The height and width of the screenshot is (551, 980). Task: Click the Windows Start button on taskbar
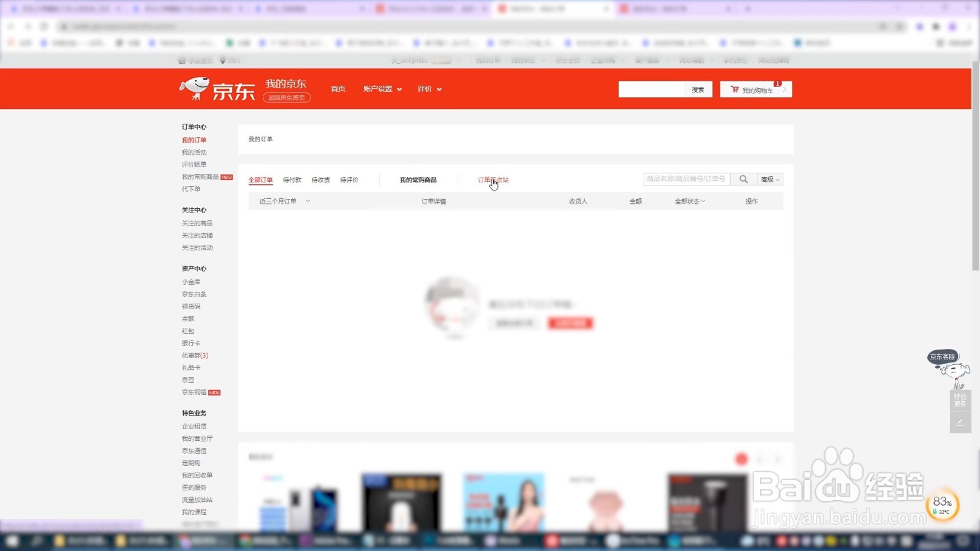(x=12, y=541)
